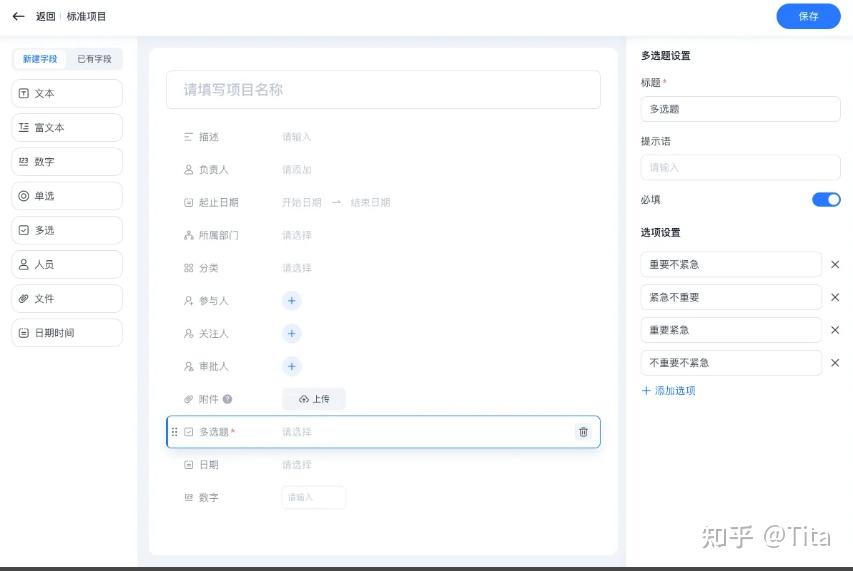Viewport: 853px width, 571px height.
Task: Click the 添加选项 link
Action: (x=669, y=390)
